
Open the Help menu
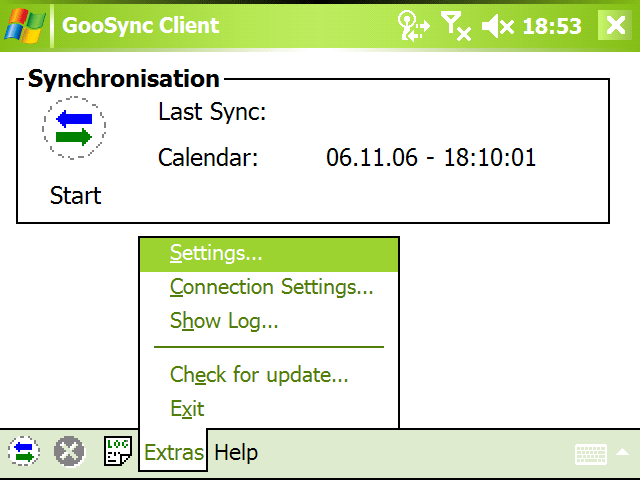point(236,453)
